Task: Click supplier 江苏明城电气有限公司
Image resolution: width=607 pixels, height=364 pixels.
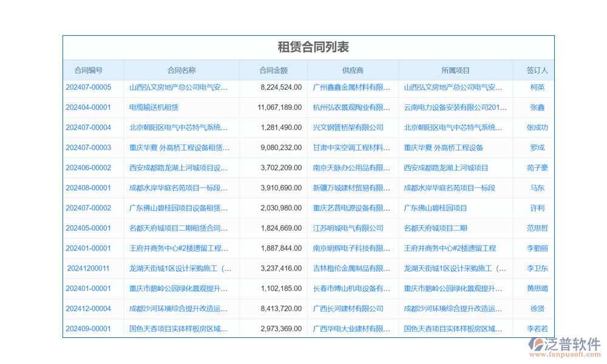Action: coord(348,228)
